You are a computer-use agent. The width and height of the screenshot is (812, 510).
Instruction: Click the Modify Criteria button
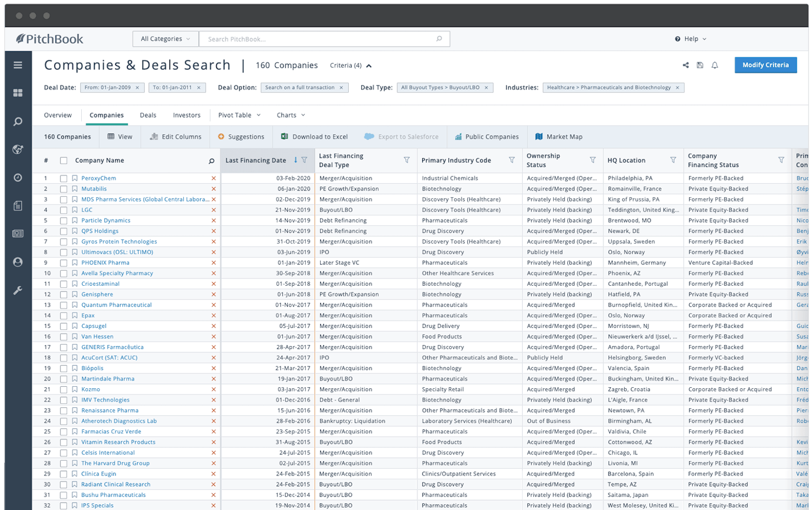pos(765,65)
